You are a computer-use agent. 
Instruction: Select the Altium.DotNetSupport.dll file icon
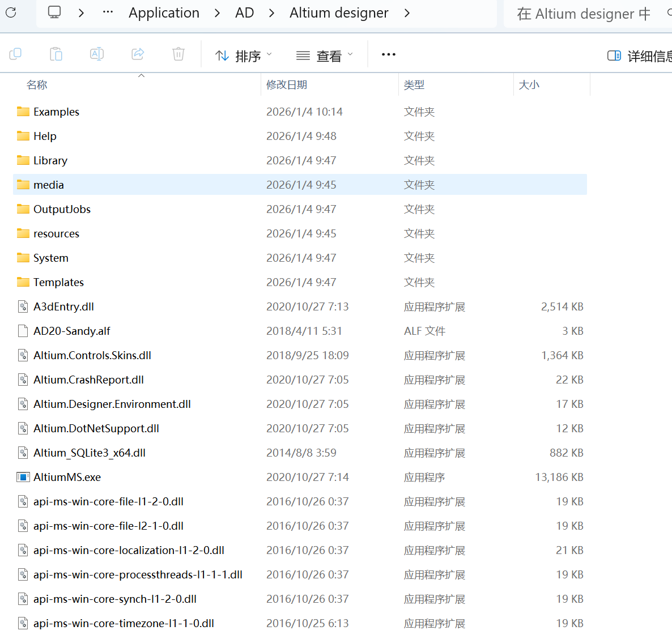(23, 429)
